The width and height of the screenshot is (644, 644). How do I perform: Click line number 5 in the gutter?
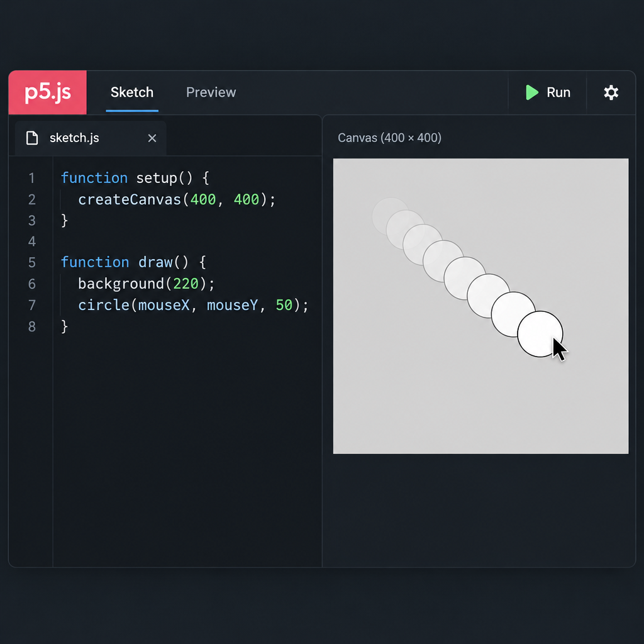pos(31,262)
